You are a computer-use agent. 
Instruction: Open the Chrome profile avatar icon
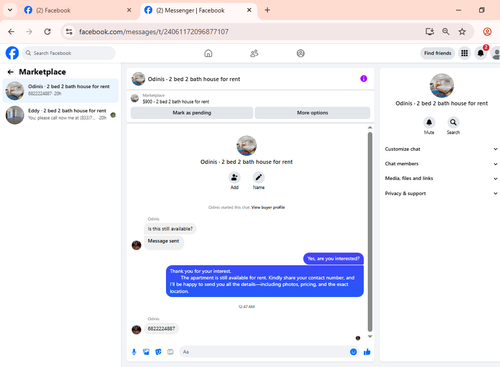click(x=487, y=32)
